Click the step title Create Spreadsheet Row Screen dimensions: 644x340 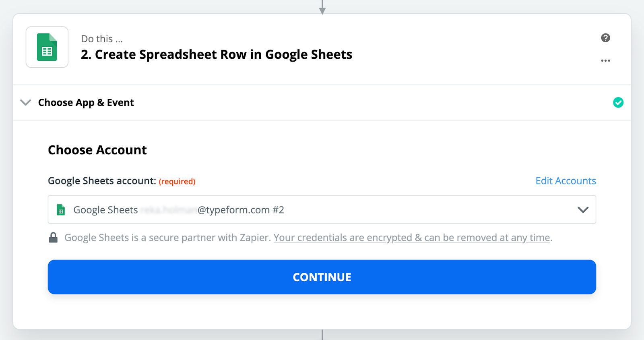(x=217, y=54)
